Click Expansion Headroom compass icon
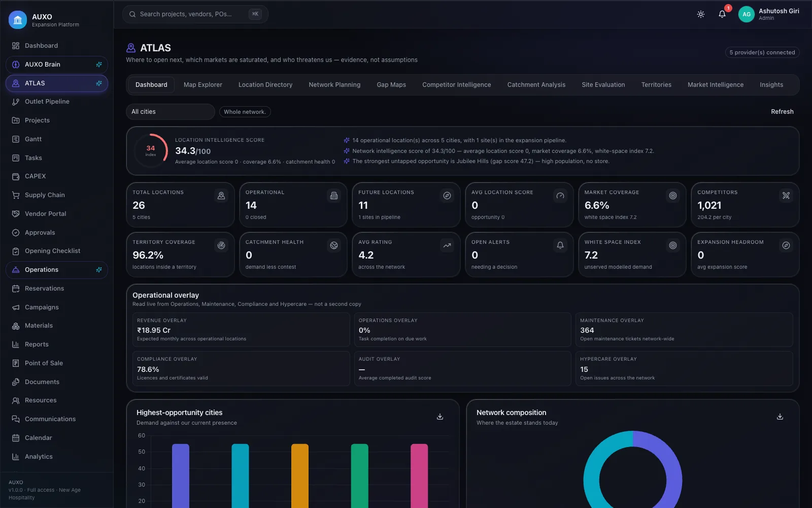 coord(786,245)
